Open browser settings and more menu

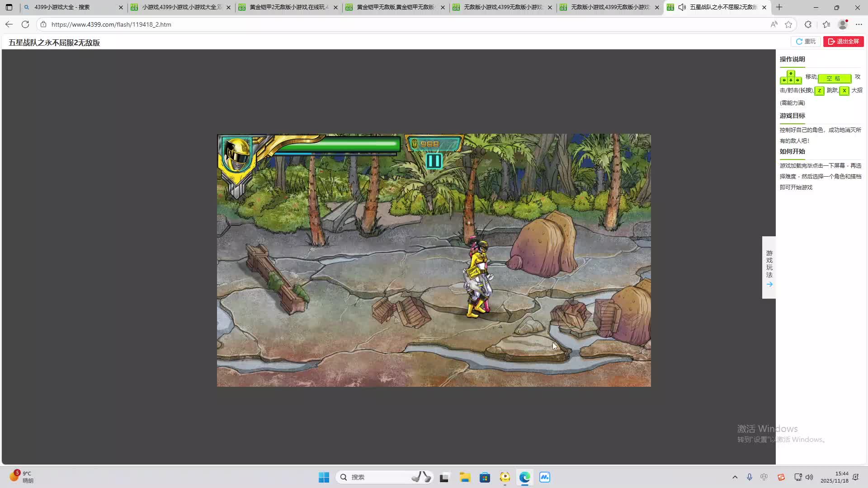click(x=859, y=24)
